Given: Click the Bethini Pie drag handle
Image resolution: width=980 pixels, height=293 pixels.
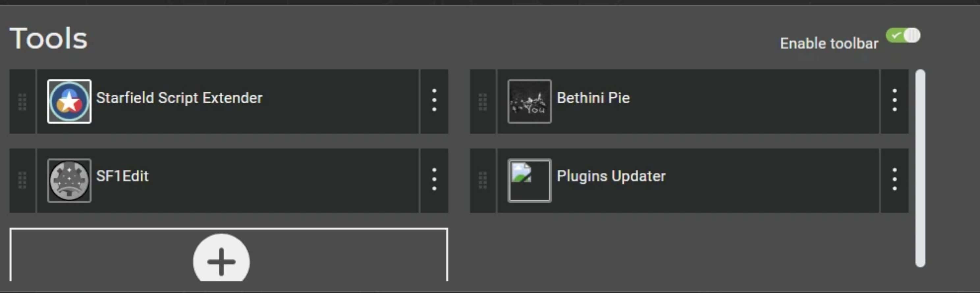Looking at the screenshot, I should (x=483, y=101).
